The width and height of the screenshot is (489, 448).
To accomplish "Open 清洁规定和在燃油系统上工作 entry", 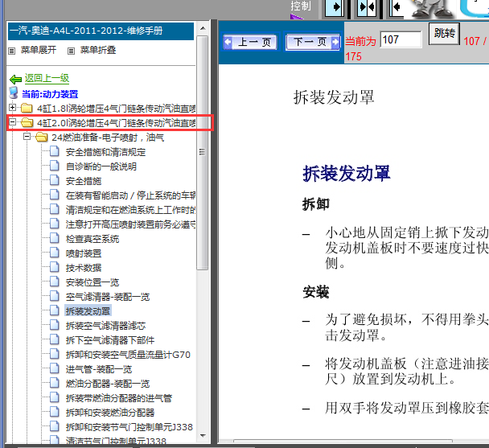I will click(130, 210).
